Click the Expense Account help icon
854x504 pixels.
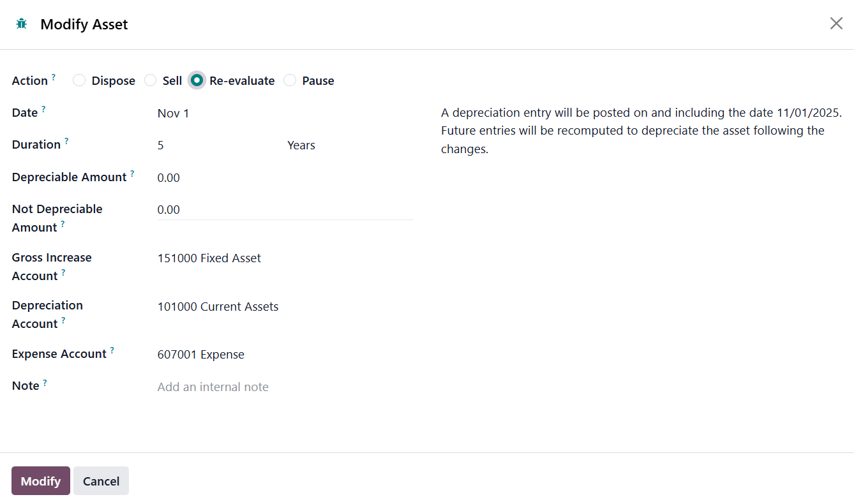click(x=112, y=350)
